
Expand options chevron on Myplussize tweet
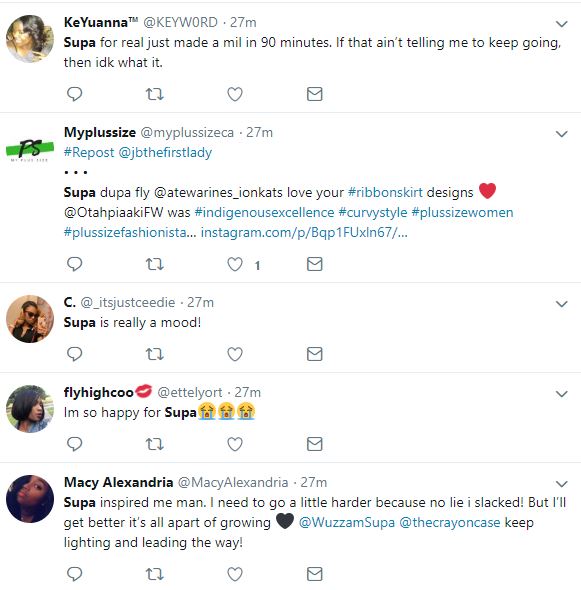click(x=561, y=134)
